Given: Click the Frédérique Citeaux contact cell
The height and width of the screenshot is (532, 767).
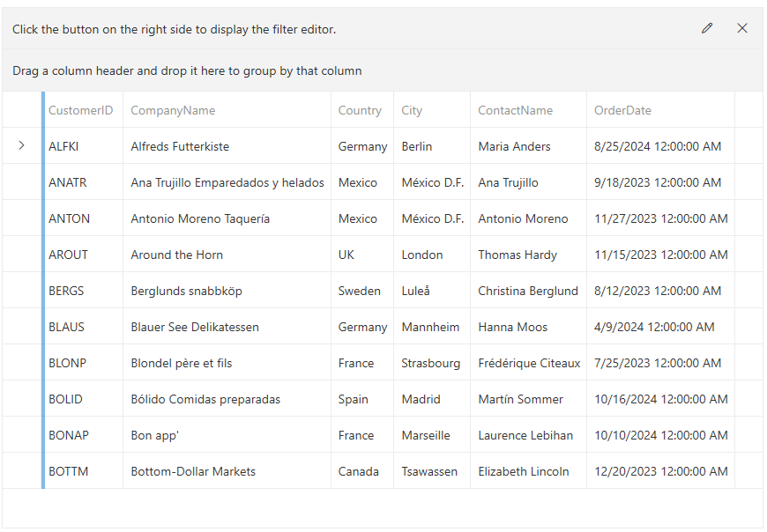Looking at the screenshot, I should coord(529,363).
